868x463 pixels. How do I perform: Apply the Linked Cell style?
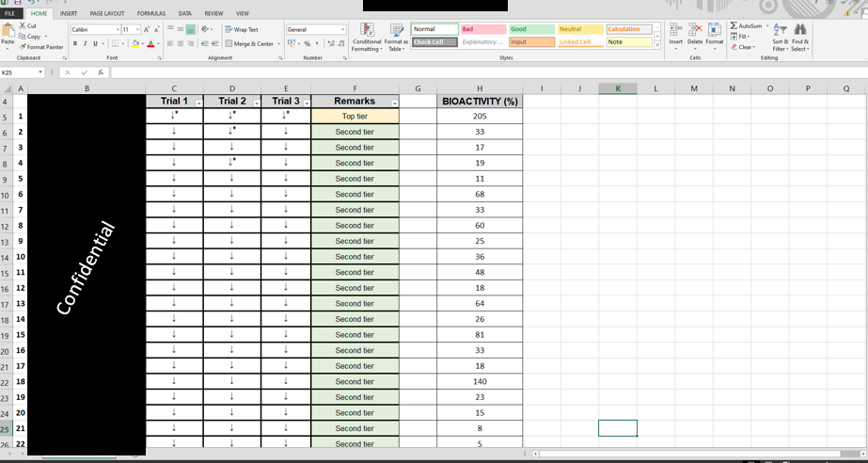[580, 42]
